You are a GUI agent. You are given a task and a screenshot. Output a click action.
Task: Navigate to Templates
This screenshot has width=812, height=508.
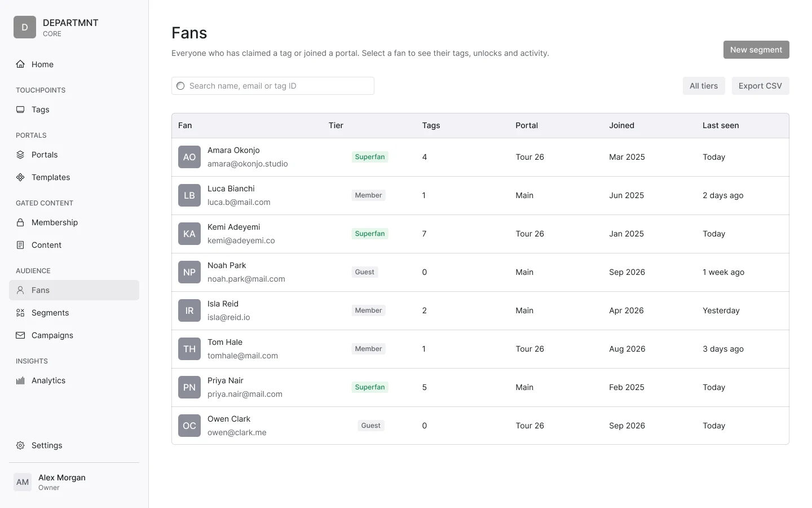coord(74,177)
